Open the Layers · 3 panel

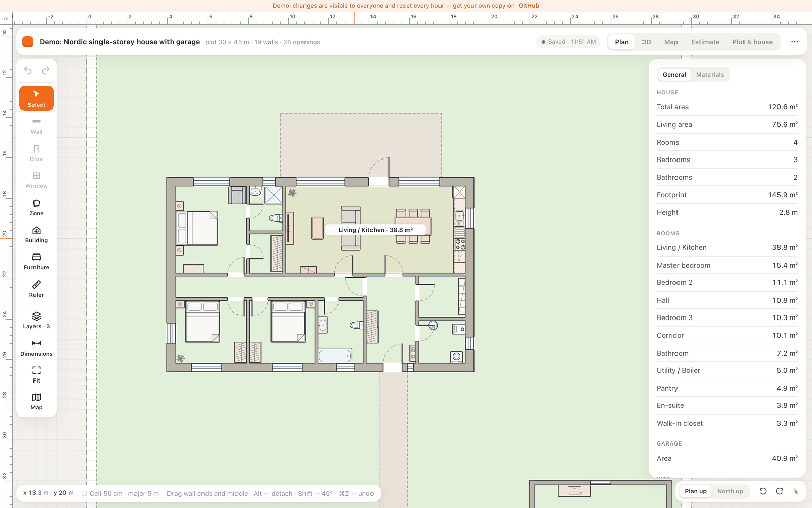37,321
